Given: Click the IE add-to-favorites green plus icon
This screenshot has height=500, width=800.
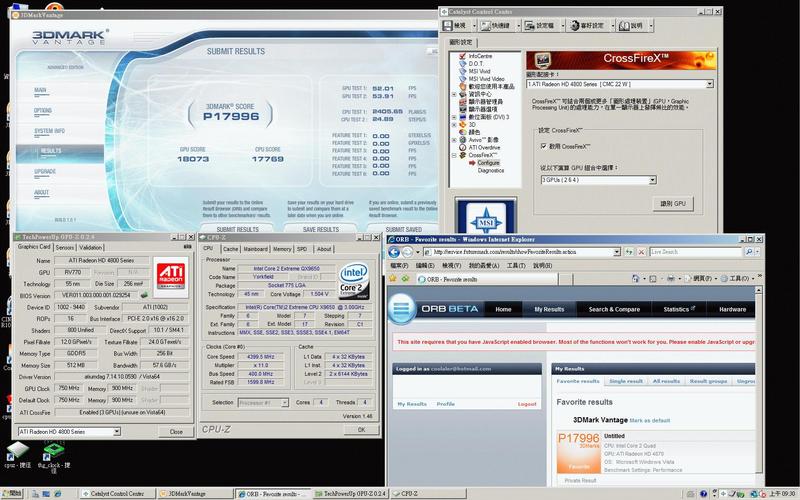Looking at the screenshot, I should click(x=405, y=279).
